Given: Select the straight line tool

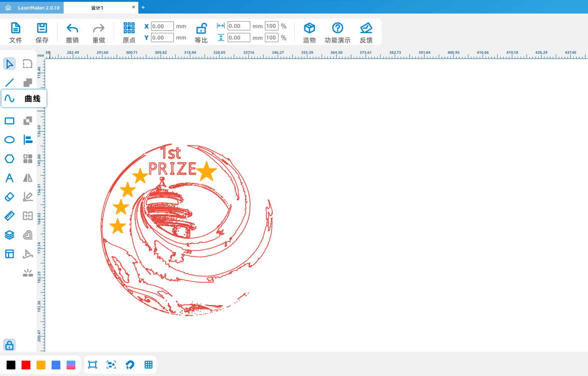Looking at the screenshot, I should click(10, 83).
